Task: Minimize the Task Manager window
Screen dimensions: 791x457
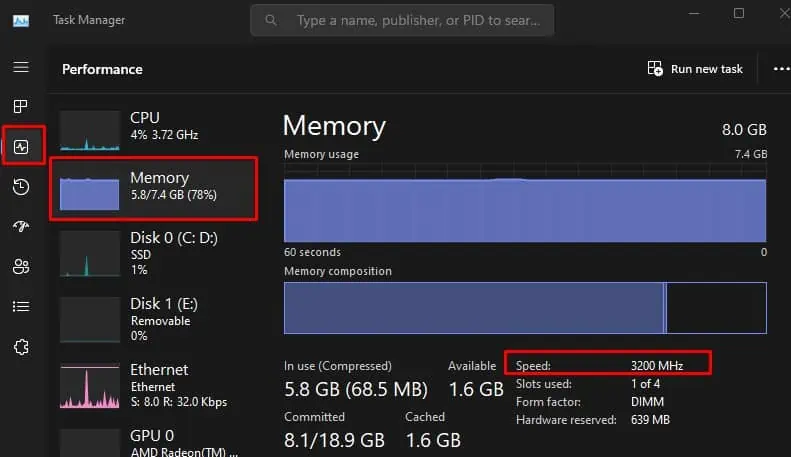Action: pos(694,13)
